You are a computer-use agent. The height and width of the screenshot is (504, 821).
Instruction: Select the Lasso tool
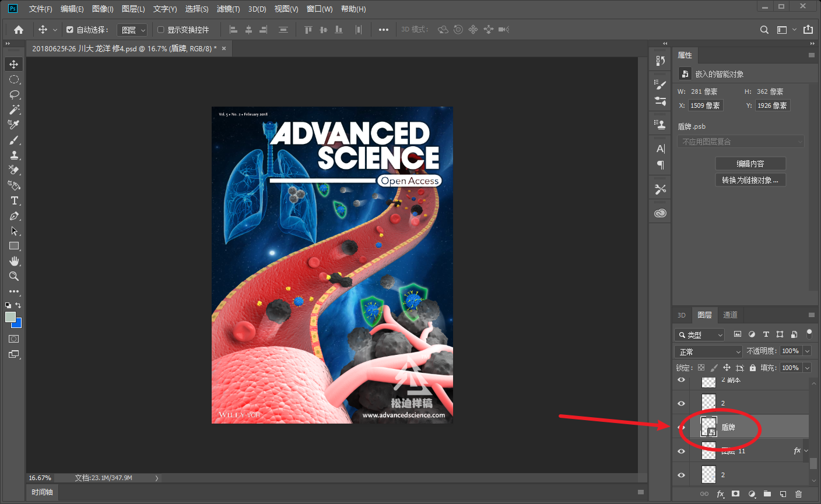14,94
